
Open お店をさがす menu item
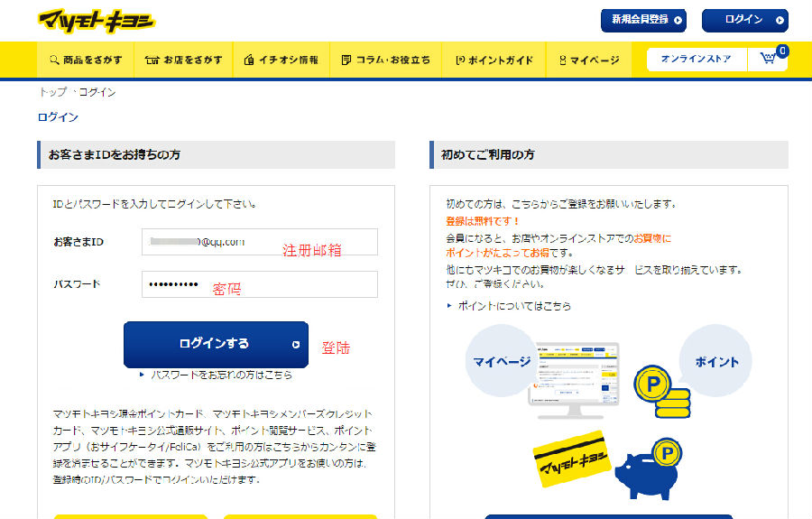(184, 60)
